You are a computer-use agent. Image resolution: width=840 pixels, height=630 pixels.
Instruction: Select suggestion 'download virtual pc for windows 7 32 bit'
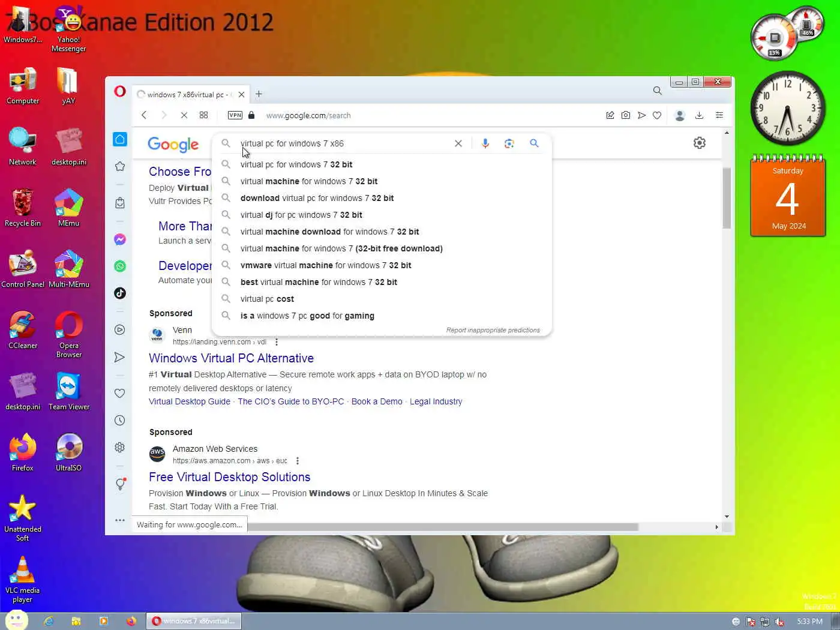tap(382, 198)
